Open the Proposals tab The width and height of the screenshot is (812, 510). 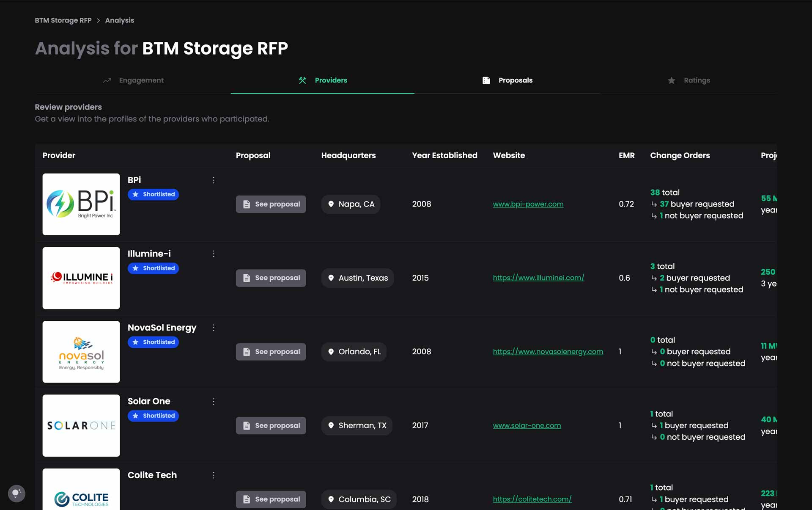pyautogui.click(x=507, y=80)
